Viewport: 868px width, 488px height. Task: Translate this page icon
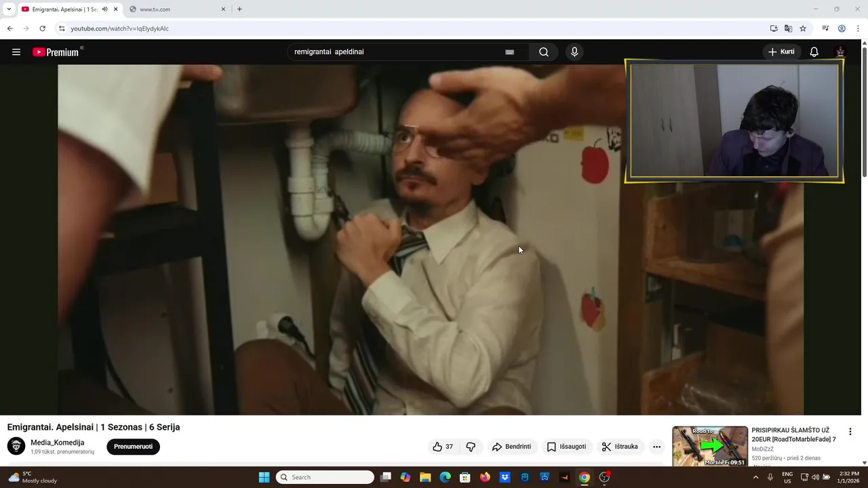(x=788, y=28)
